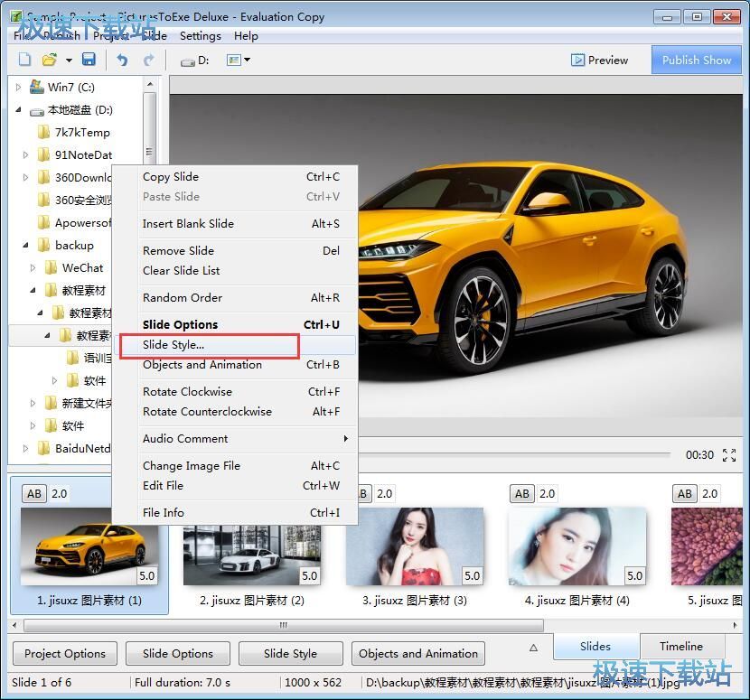
Task: Choose Slide Style... from context menu
Action: pos(173,345)
